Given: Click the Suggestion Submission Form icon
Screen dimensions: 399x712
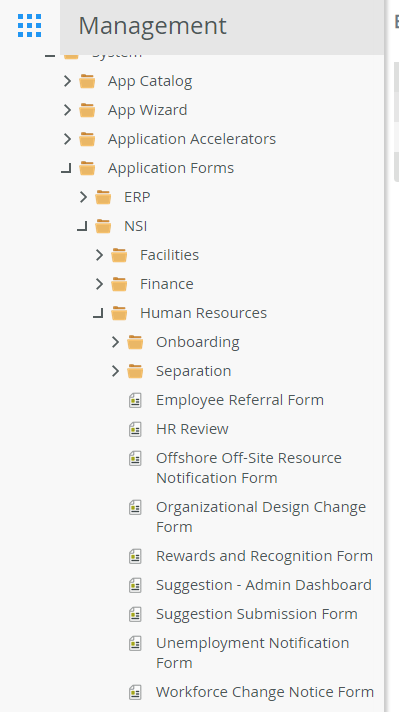Looking at the screenshot, I should [135, 614].
